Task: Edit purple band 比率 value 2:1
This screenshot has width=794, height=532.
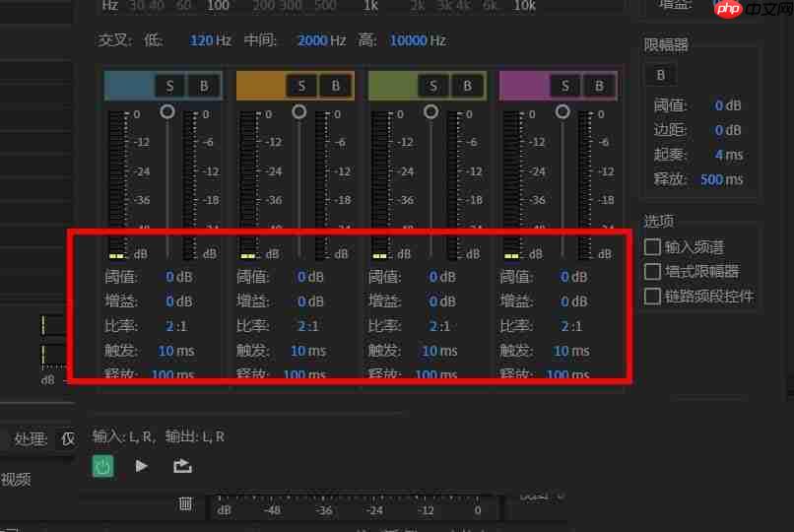Action: pos(571,326)
